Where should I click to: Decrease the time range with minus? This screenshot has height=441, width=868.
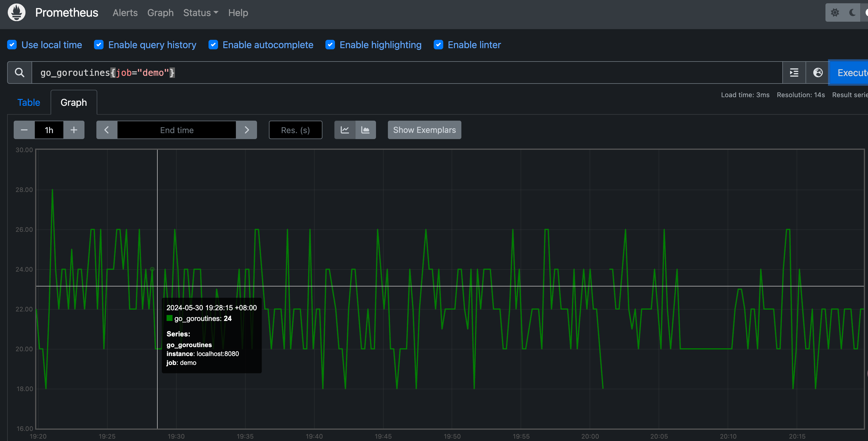tap(24, 130)
